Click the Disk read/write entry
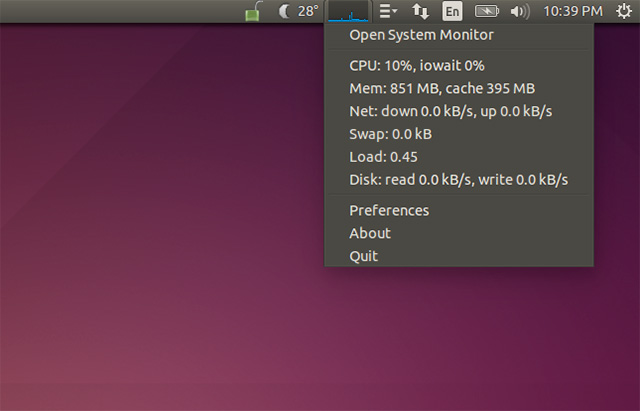 pos(458,180)
